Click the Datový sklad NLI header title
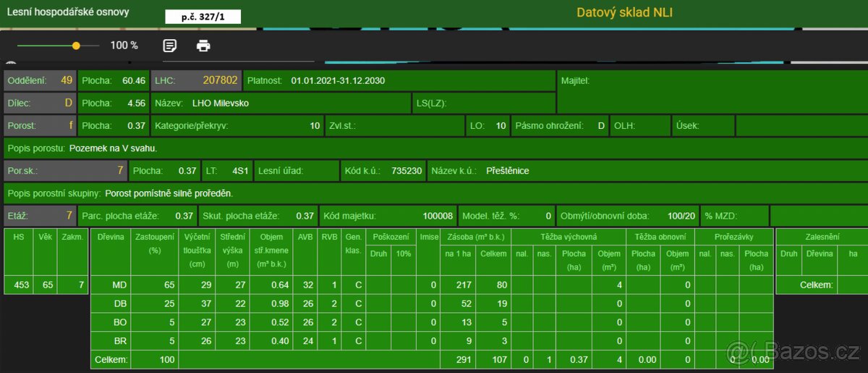The height and width of the screenshot is (373, 868). click(624, 12)
